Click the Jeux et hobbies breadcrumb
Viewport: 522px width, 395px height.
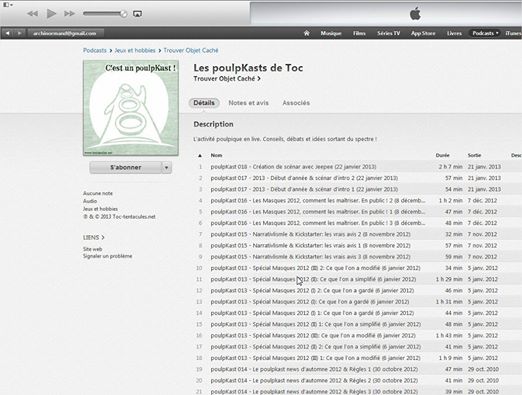click(135, 50)
